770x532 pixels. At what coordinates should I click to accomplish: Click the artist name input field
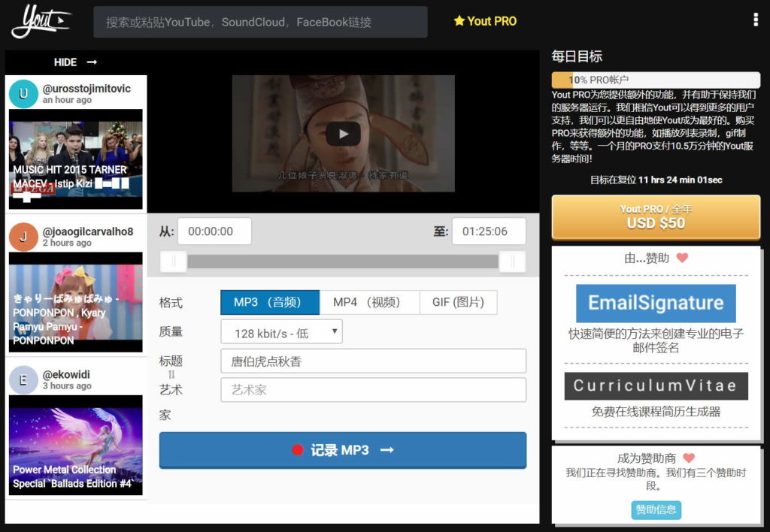pyautogui.click(x=373, y=390)
